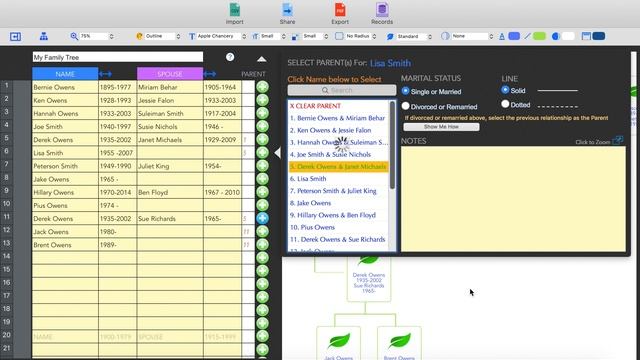Click inside the yellow NOTES area

(513, 199)
